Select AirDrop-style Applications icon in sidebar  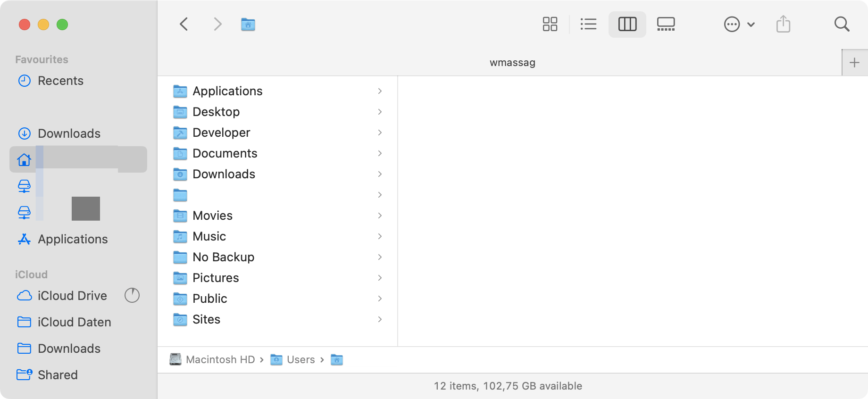[x=72, y=239]
